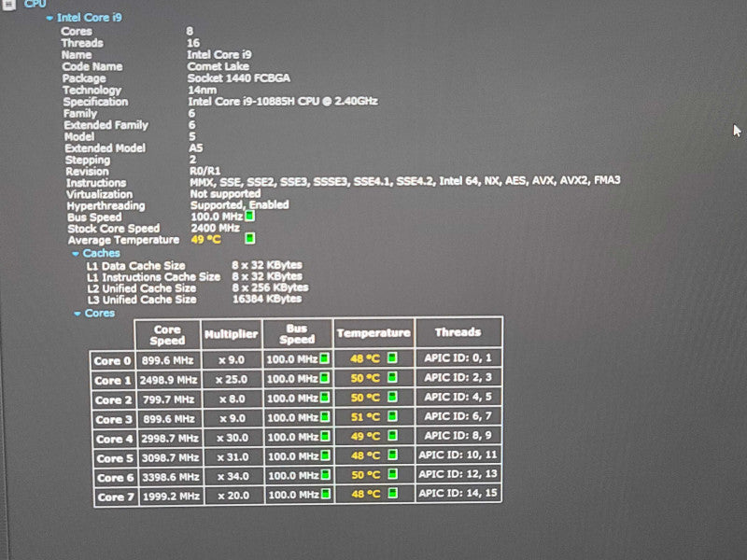Collapse the Cores section
Image resolution: width=747 pixels, height=560 pixels.
(78, 314)
